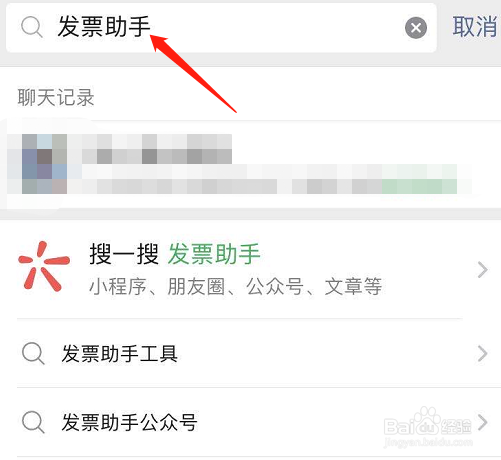This screenshot has height=460, width=501.
Task: Tap the blurred contact name in chat record
Action: 157,149
